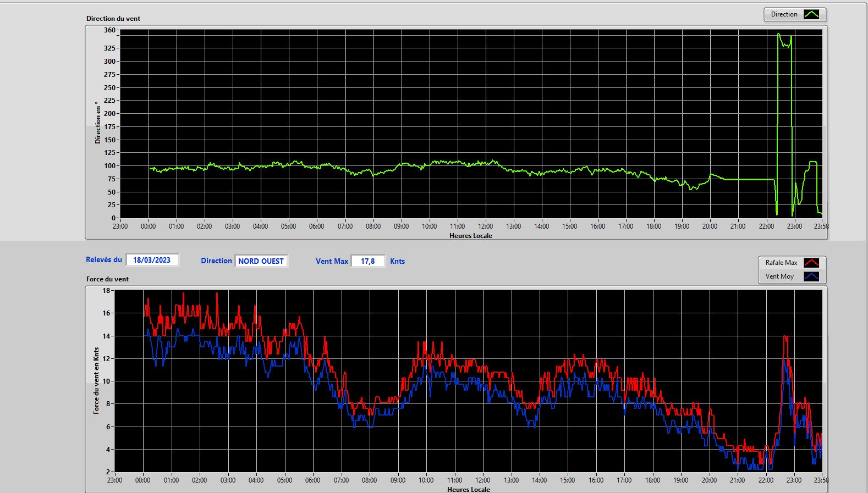Click the 10 value on force axis
868x493 pixels.
(x=106, y=381)
